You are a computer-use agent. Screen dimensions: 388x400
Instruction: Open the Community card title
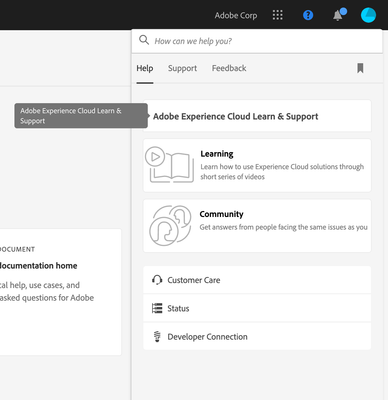pos(221,214)
